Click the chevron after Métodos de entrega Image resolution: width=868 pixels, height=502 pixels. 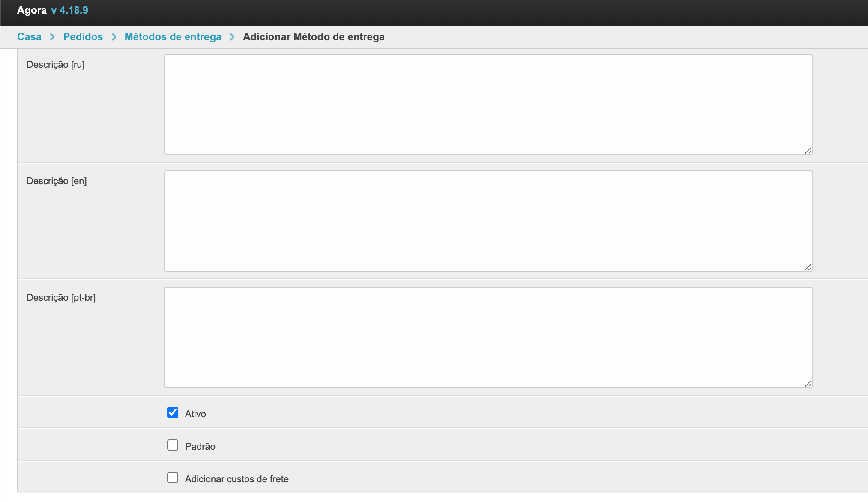pyautogui.click(x=232, y=37)
